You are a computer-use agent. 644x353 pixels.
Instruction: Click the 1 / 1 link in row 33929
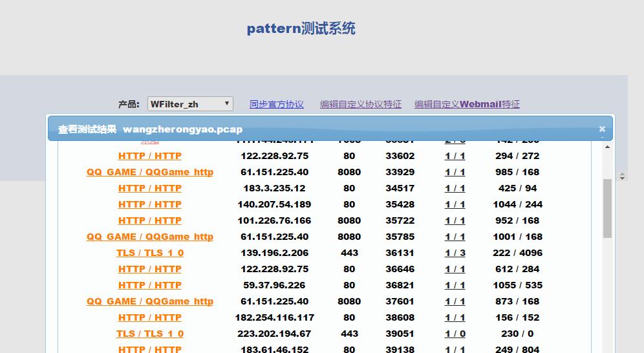click(x=455, y=172)
